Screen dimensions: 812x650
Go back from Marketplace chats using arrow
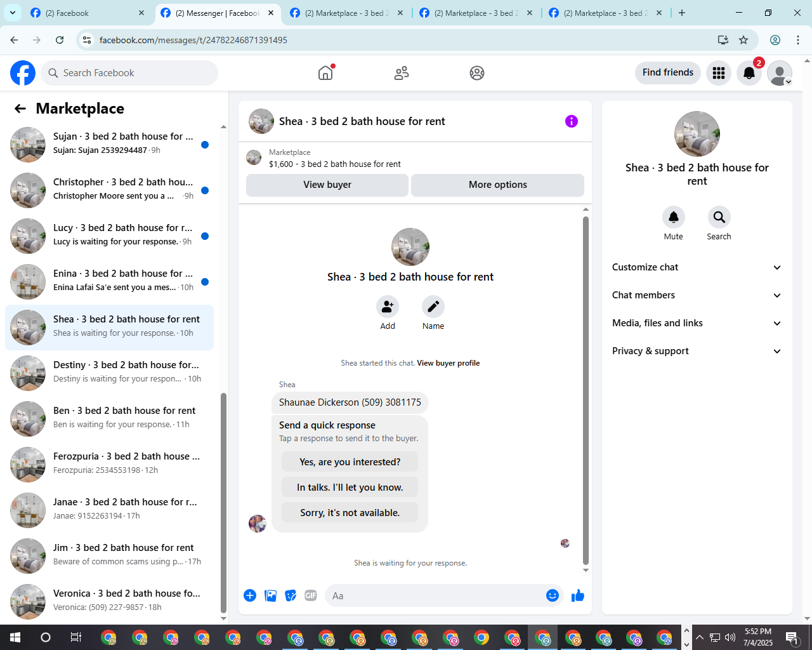(x=20, y=109)
